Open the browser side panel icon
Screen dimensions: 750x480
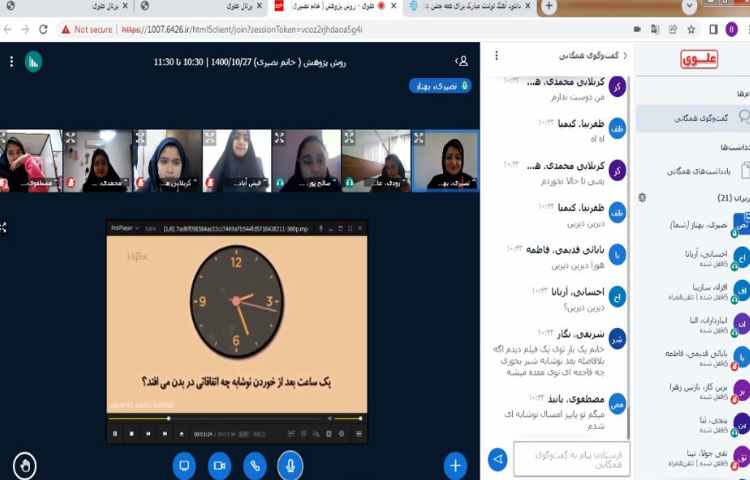point(713,30)
